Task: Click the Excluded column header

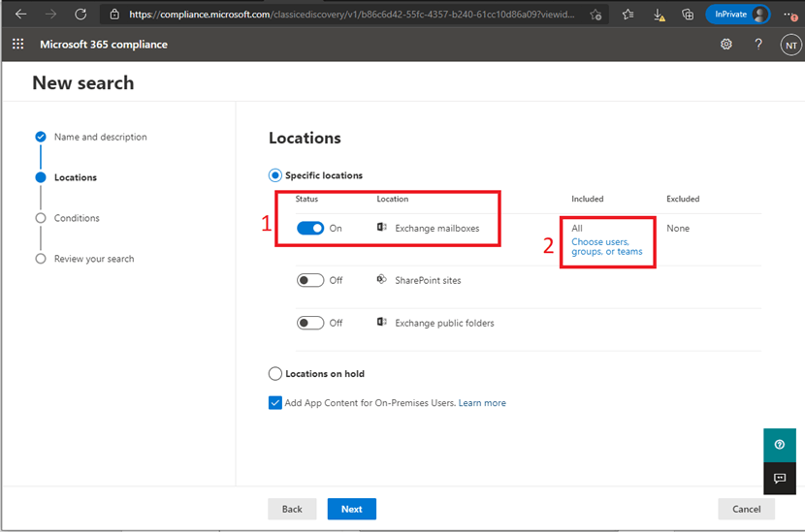Action: pos(683,199)
